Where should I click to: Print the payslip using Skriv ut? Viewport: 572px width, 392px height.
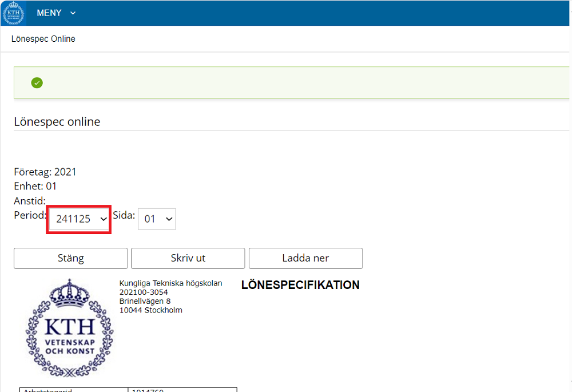[188, 258]
